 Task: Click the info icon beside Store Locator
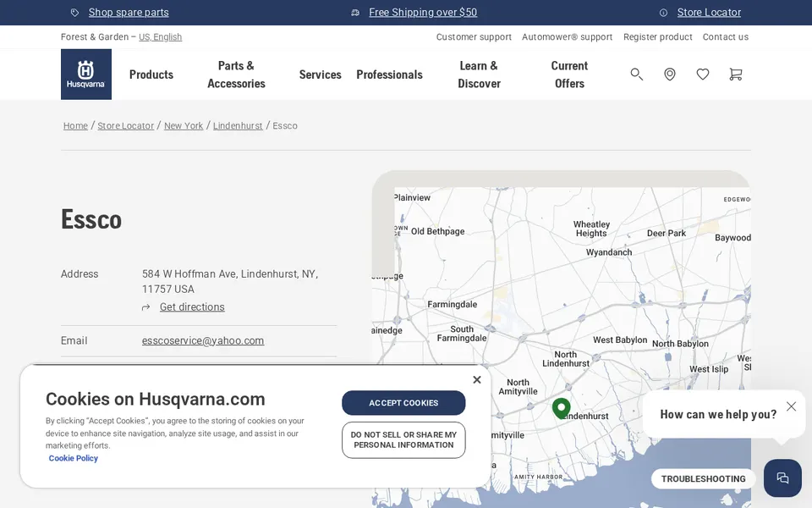[663, 13]
